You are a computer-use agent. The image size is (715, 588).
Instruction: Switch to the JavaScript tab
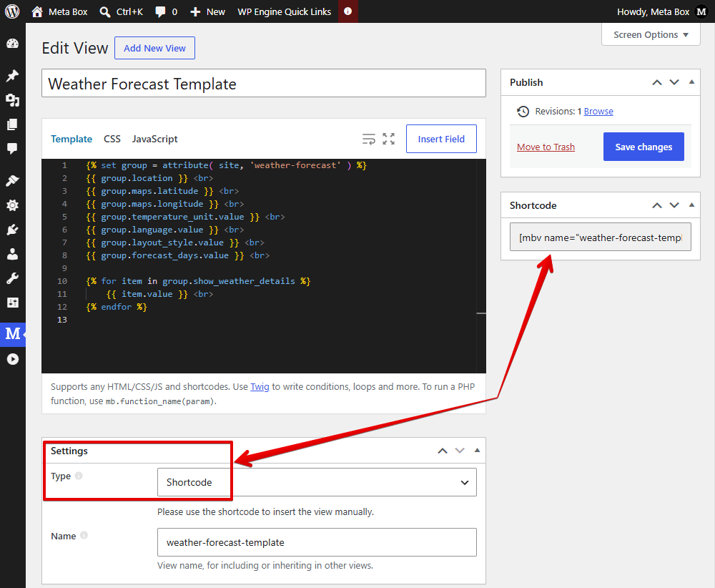pyautogui.click(x=154, y=139)
